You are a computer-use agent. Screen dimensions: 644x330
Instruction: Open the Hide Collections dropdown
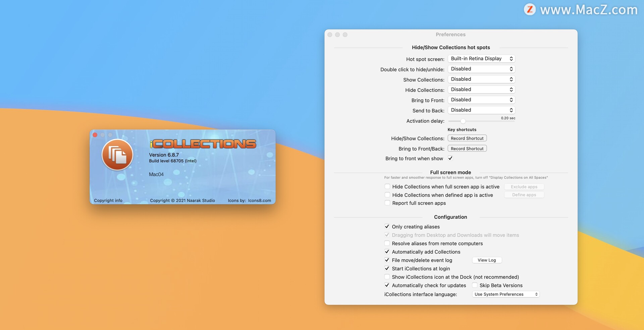click(x=481, y=90)
